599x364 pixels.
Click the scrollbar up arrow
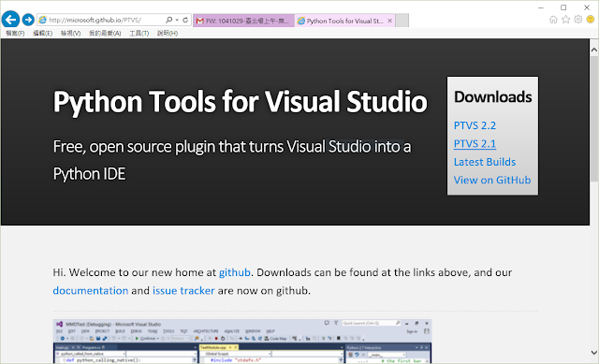[594, 50]
